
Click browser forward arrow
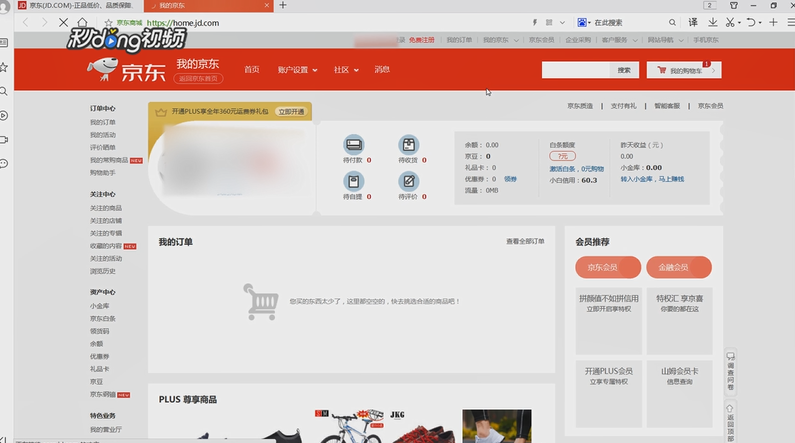[x=45, y=22]
